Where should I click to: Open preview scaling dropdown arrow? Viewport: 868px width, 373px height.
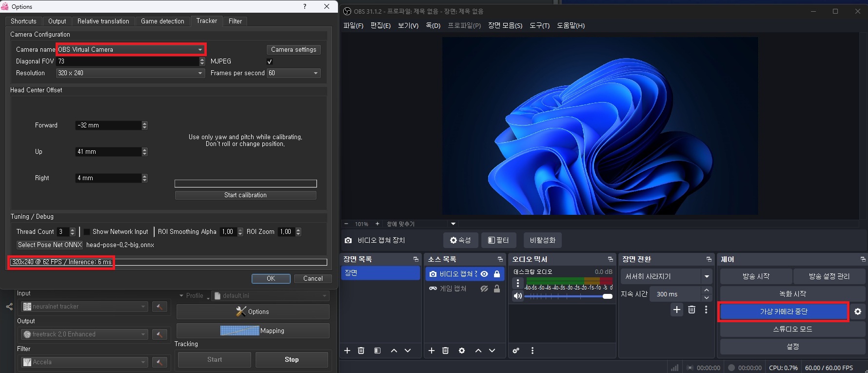tap(453, 224)
